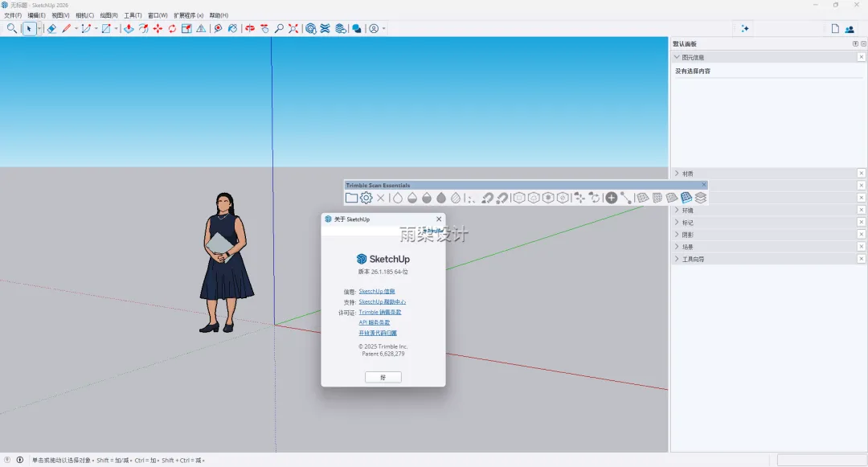Image resolution: width=868 pixels, height=467 pixels.
Task: Open the 编辑(E) menu
Action: [36, 15]
